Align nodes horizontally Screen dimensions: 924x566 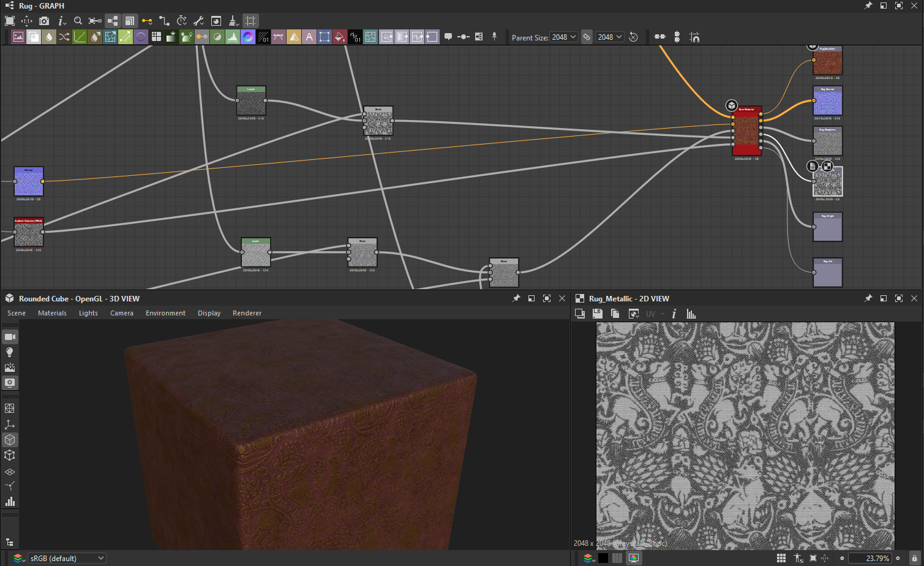coord(660,37)
